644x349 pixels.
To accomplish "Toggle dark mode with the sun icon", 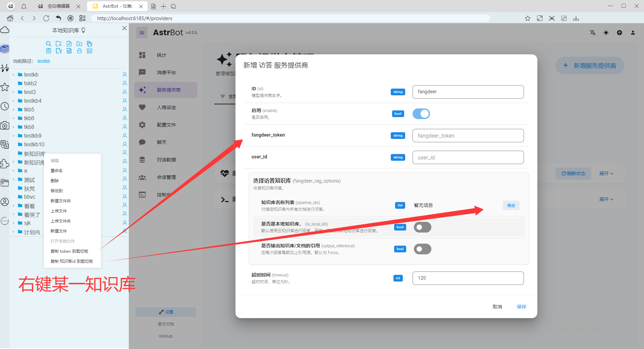I will [606, 33].
